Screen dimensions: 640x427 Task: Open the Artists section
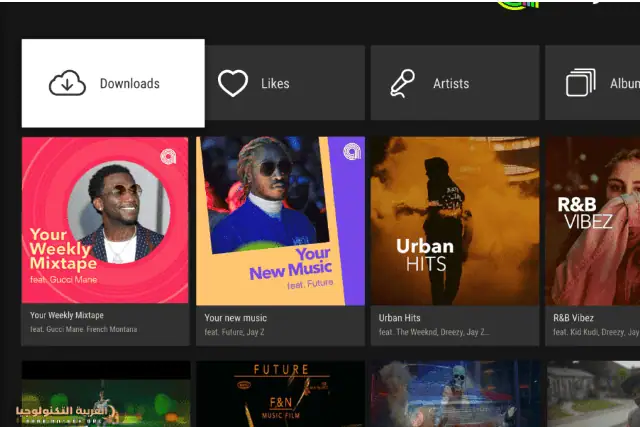pos(455,83)
